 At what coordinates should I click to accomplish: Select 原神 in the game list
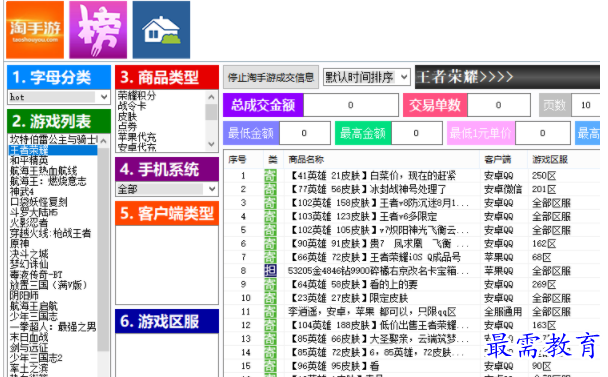[19, 243]
